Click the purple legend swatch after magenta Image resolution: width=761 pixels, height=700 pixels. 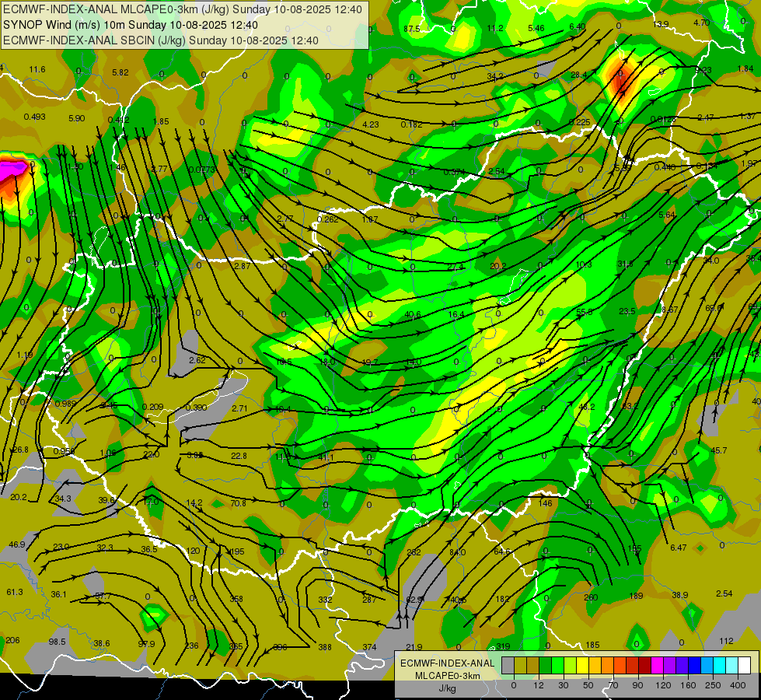[x=670, y=665]
